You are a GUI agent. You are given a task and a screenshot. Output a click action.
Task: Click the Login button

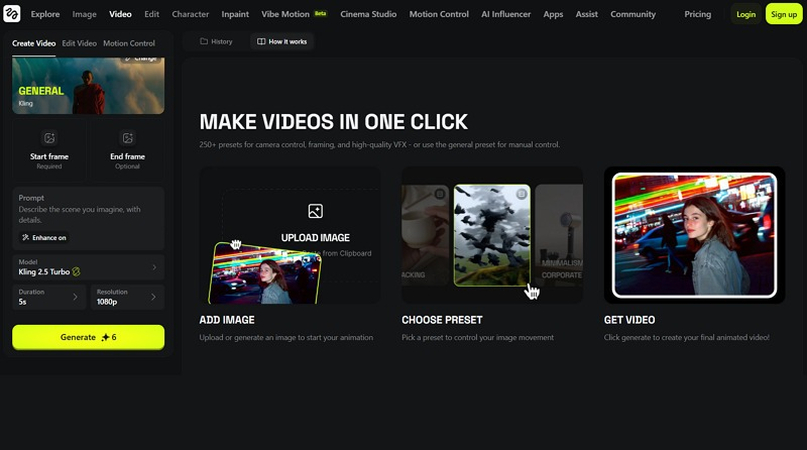[x=746, y=14]
